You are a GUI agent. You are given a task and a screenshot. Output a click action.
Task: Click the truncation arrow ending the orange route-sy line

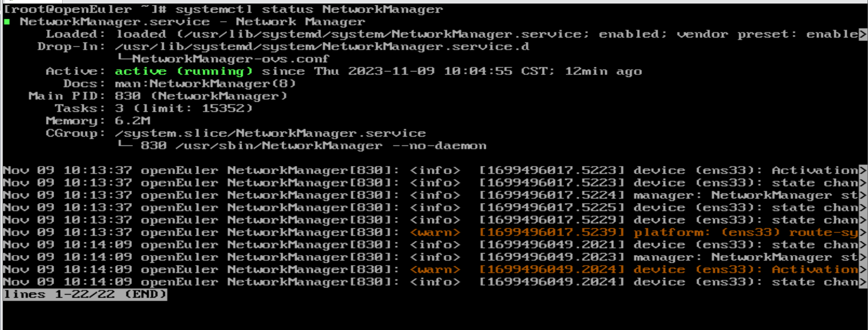click(863, 233)
